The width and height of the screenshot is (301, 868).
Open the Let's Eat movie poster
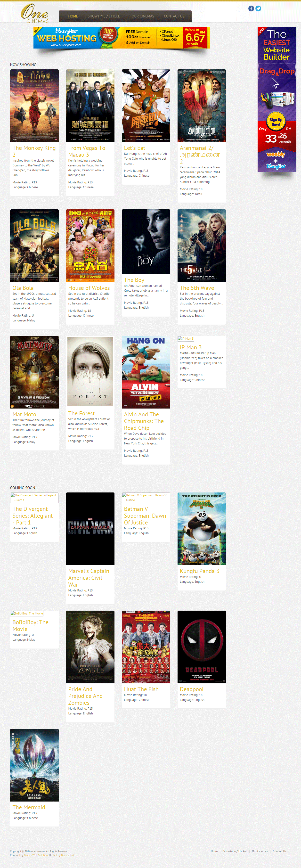pos(146,106)
